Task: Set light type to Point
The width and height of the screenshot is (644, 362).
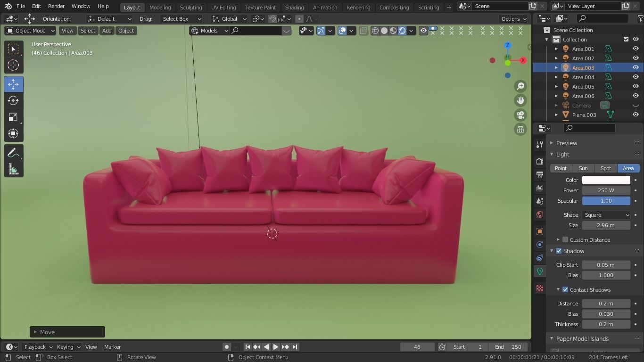Action: [x=561, y=168]
